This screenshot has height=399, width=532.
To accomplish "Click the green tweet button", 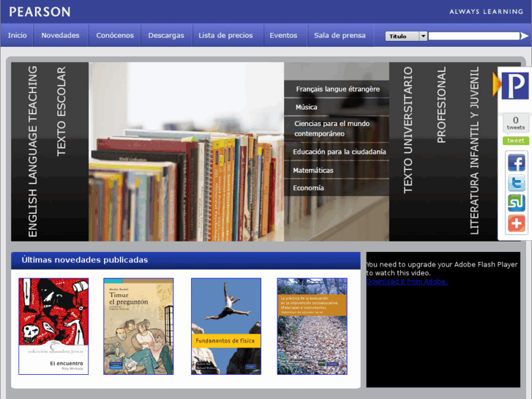I will [516, 141].
